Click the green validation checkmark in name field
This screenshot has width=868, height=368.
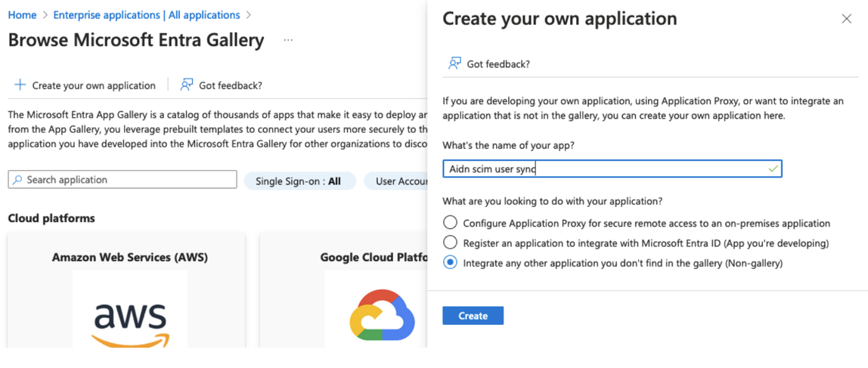[773, 169]
